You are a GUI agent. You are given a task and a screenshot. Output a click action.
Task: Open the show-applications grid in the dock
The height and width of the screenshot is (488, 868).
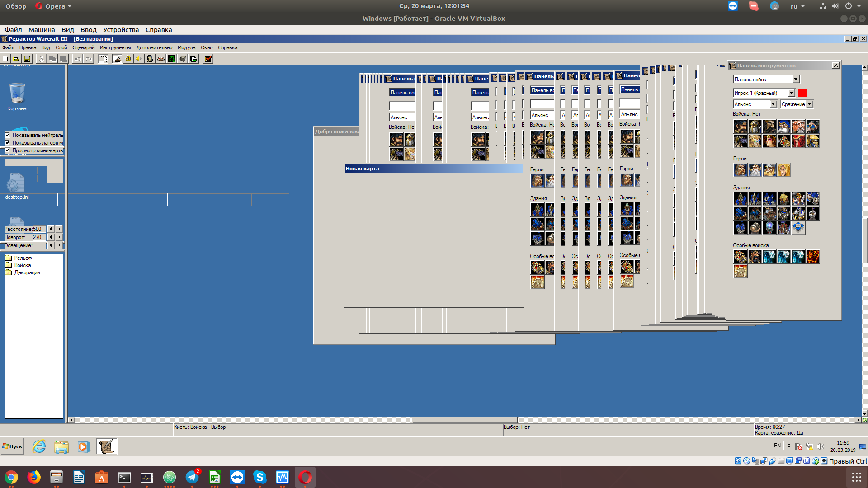click(856, 477)
